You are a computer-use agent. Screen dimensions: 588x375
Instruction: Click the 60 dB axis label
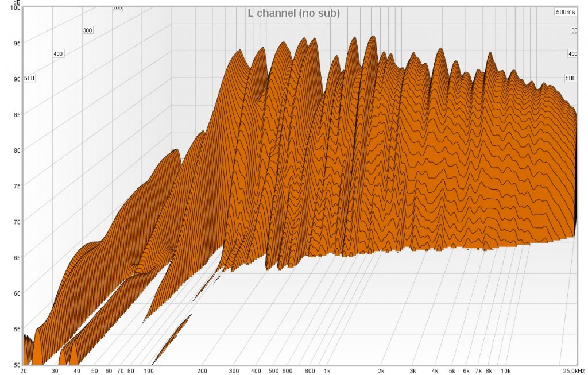pyautogui.click(x=17, y=293)
